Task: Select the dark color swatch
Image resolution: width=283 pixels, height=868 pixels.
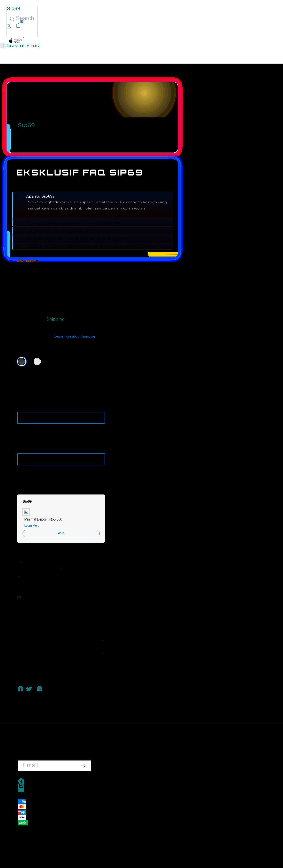Action: (x=22, y=362)
